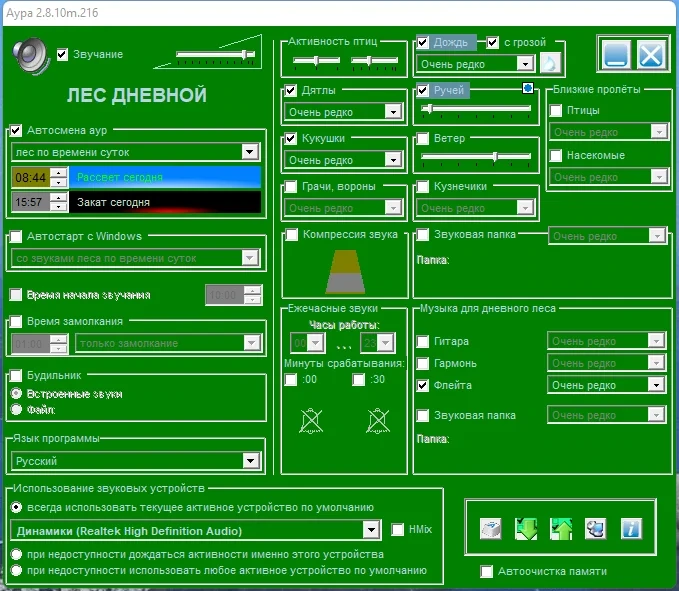Viewport: 679px width, 591px height.
Task: Click the crossed bell icon under :00
Action: (311, 420)
